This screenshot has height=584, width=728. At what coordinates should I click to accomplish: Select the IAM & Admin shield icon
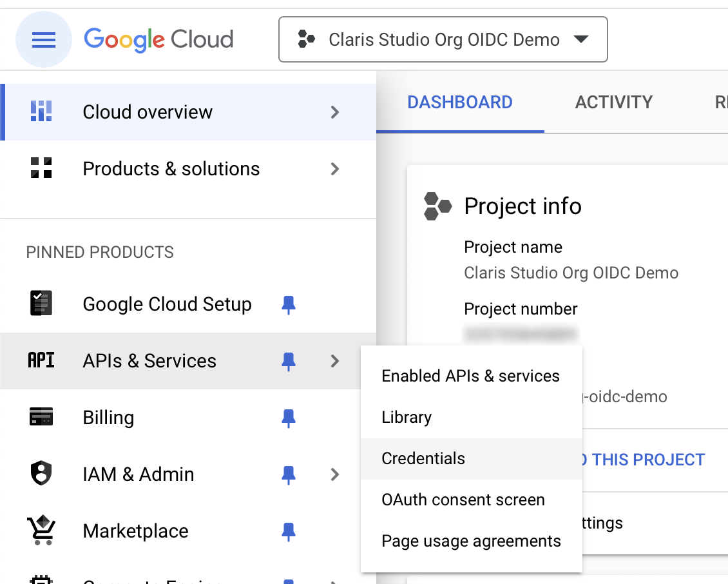[x=41, y=474]
